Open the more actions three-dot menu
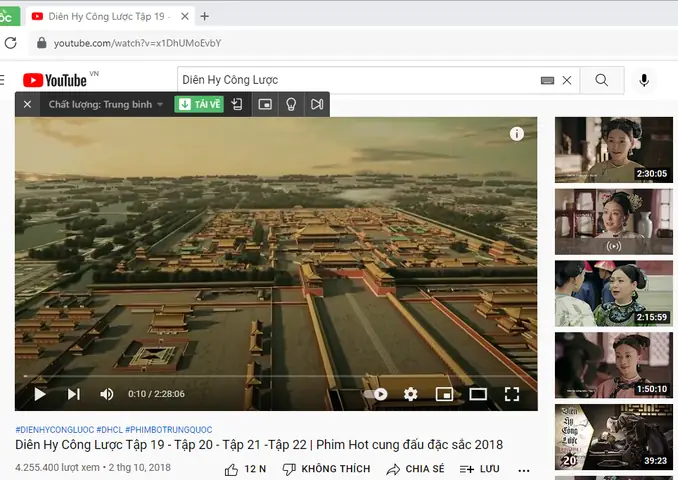 (524, 470)
